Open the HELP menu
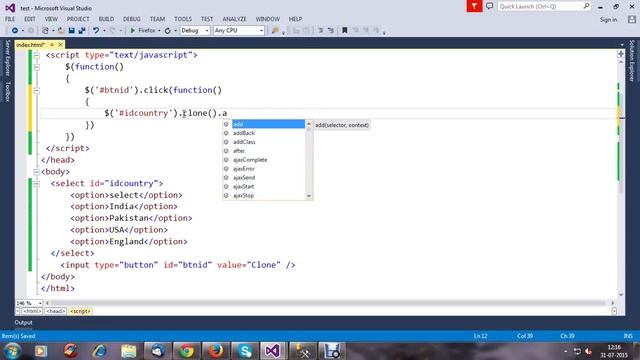 [x=296, y=19]
